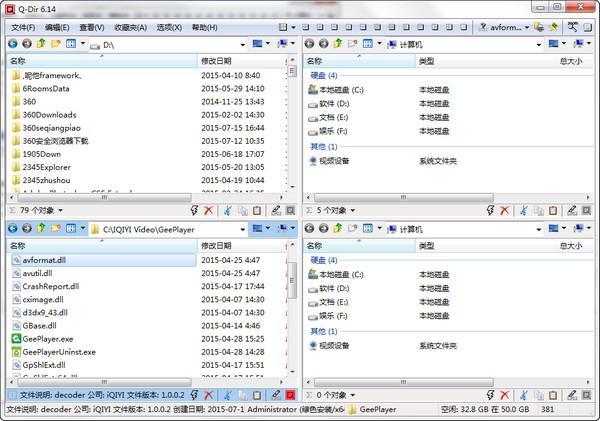The height and width of the screenshot is (421, 600).
Task: Open D:\ address bar dropdown
Action: point(243,45)
